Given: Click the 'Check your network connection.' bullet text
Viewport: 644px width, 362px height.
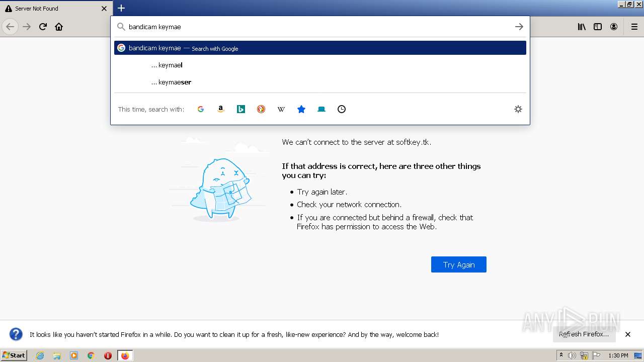Looking at the screenshot, I should pyautogui.click(x=349, y=205).
